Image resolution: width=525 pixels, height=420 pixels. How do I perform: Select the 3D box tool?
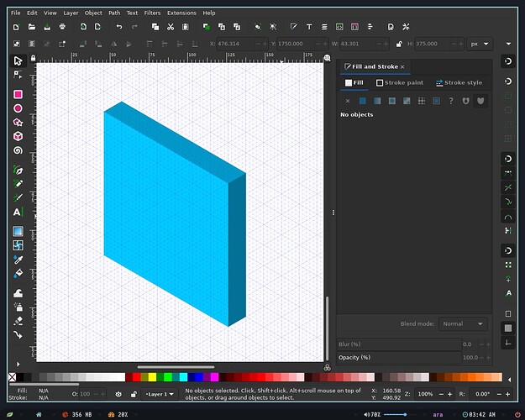[18, 136]
